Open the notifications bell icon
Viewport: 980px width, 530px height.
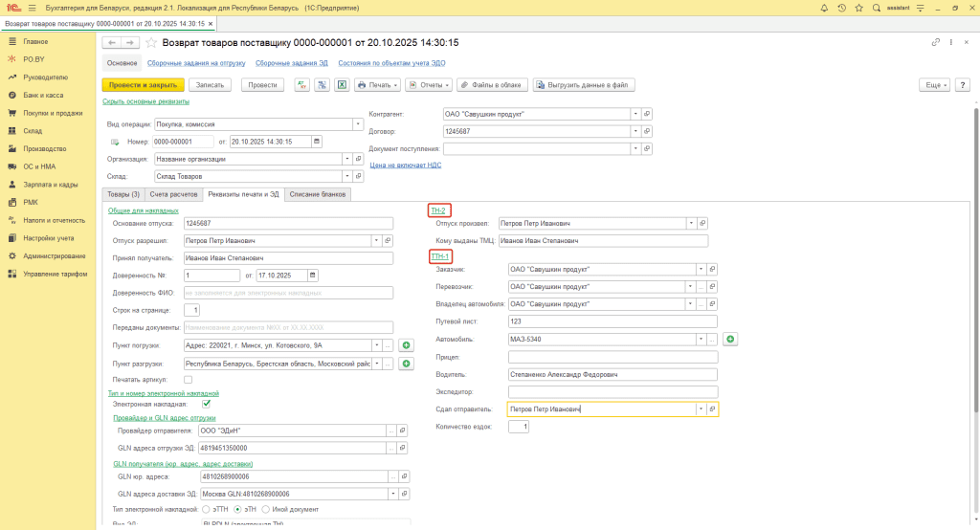[824, 8]
